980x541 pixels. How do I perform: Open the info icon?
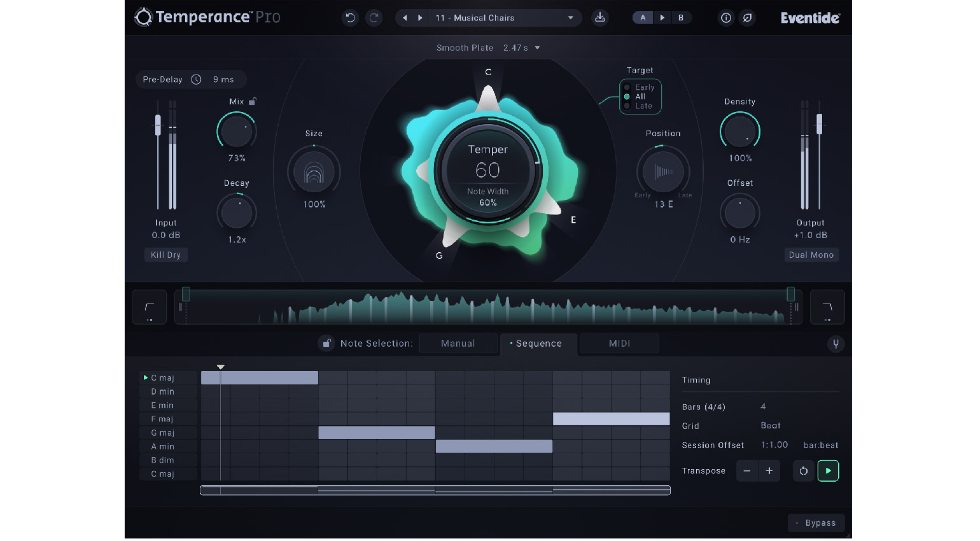point(725,18)
